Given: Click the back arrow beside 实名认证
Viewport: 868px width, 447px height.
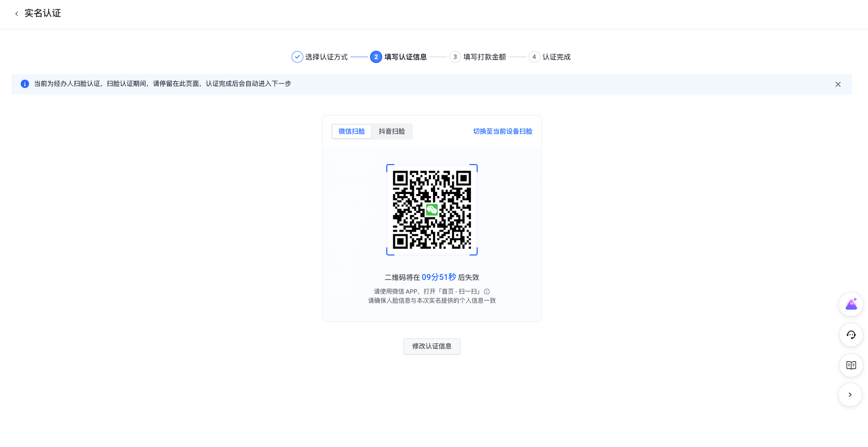Looking at the screenshot, I should click(17, 14).
